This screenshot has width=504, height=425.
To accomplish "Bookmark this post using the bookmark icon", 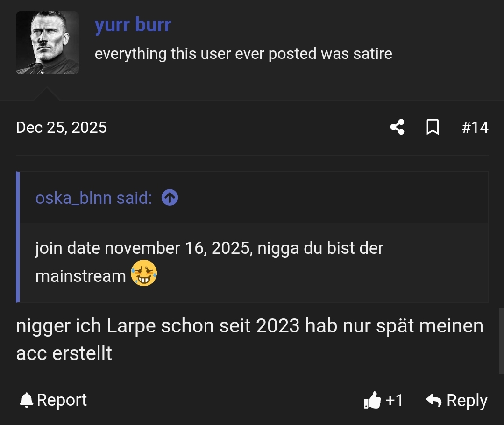I will 433,127.
